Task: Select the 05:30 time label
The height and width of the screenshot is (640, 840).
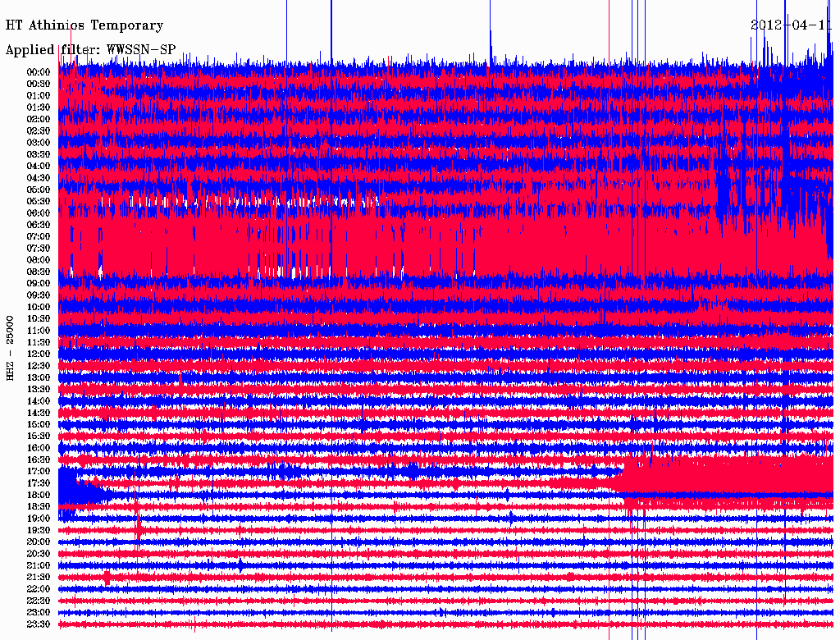Action: 39,202
